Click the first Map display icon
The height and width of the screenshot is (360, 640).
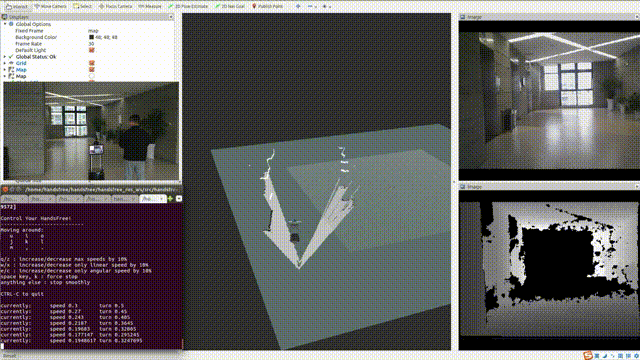(x=11, y=70)
